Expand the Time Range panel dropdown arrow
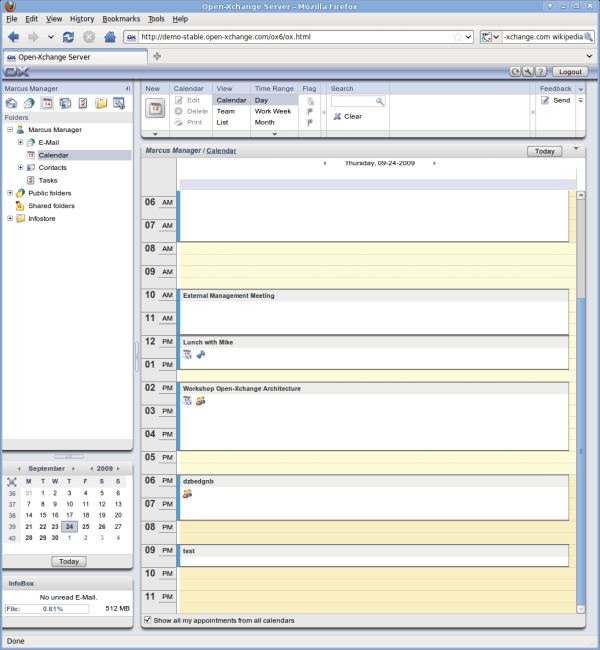 (x=274, y=134)
